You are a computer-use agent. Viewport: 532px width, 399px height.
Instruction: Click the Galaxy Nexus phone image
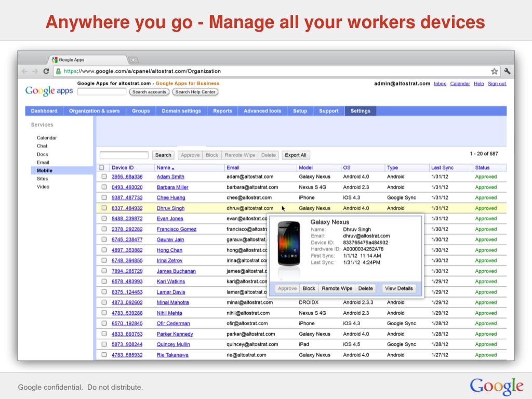pyautogui.click(x=289, y=243)
